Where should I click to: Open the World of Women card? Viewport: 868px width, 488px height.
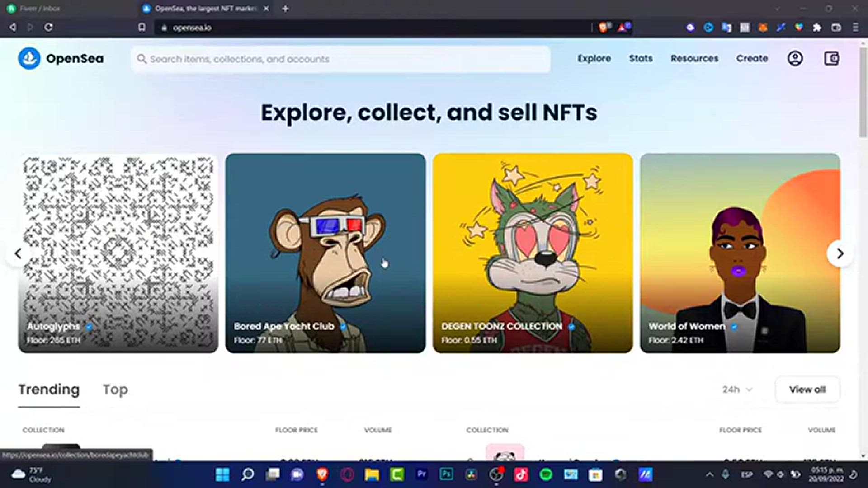click(740, 253)
